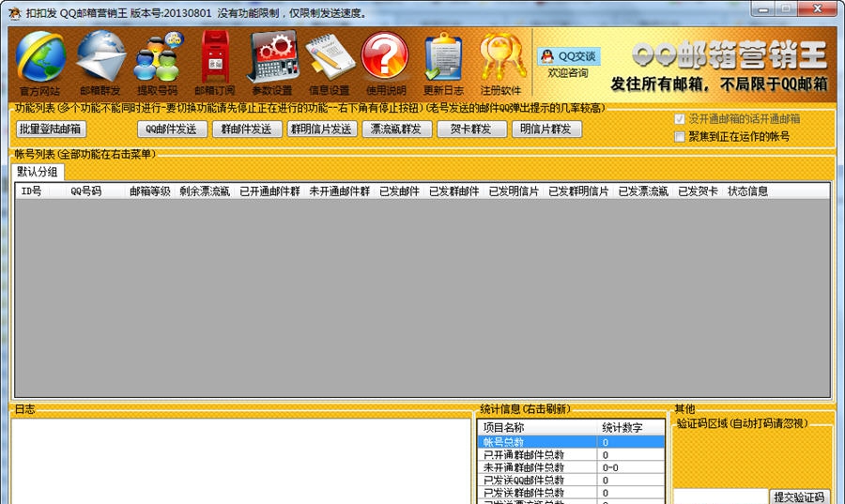Click the QQ邮件发送 button
Viewport: 845px width, 504px height.
coord(172,130)
